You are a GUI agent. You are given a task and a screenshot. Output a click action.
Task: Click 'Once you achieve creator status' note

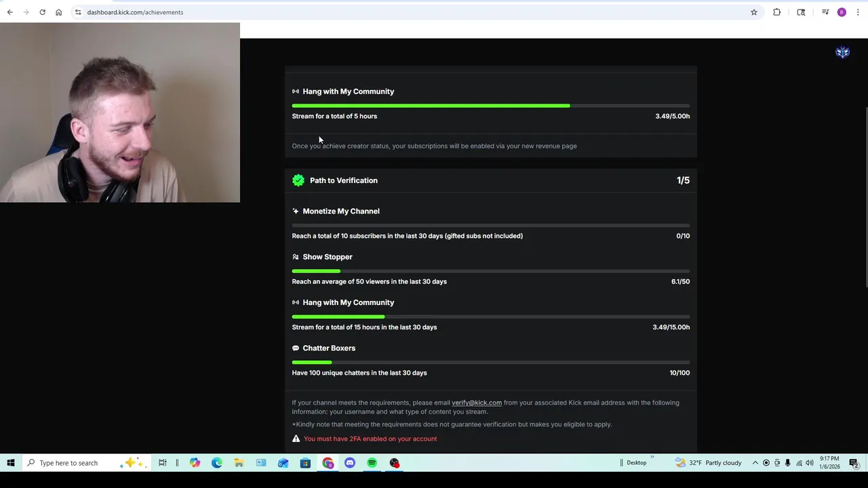click(x=434, y=146)
